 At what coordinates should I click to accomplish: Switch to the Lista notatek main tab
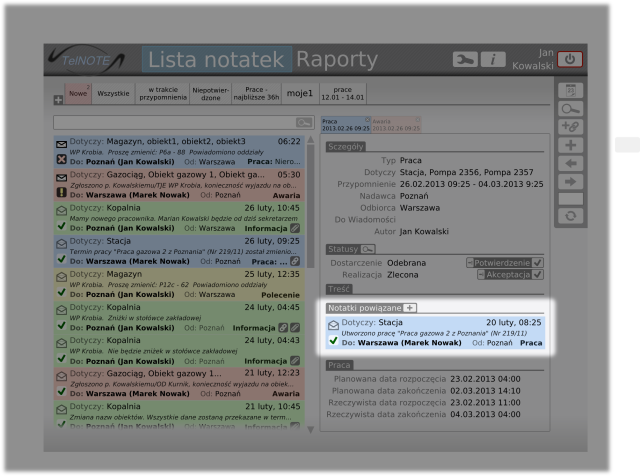tap(216, 60)
